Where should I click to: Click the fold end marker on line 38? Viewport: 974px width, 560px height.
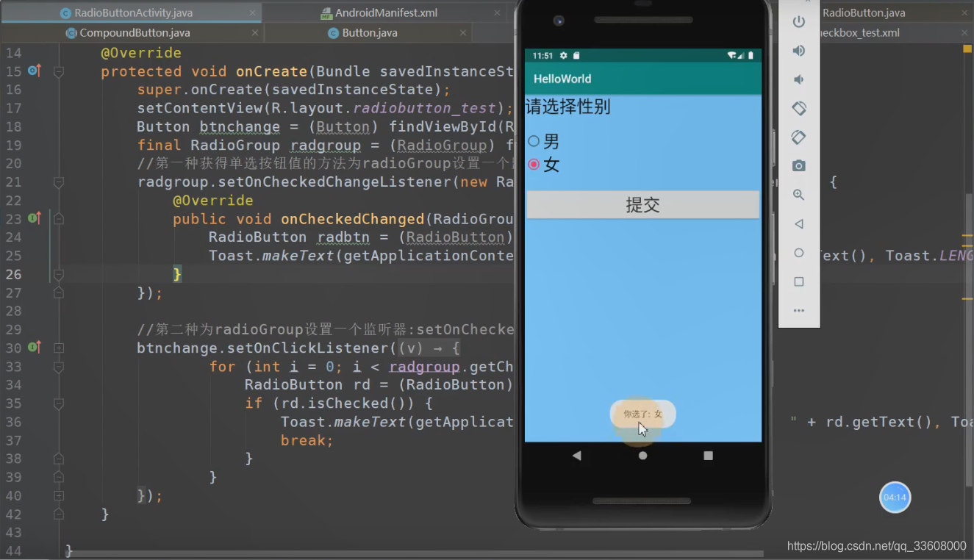tap(59, 459)
